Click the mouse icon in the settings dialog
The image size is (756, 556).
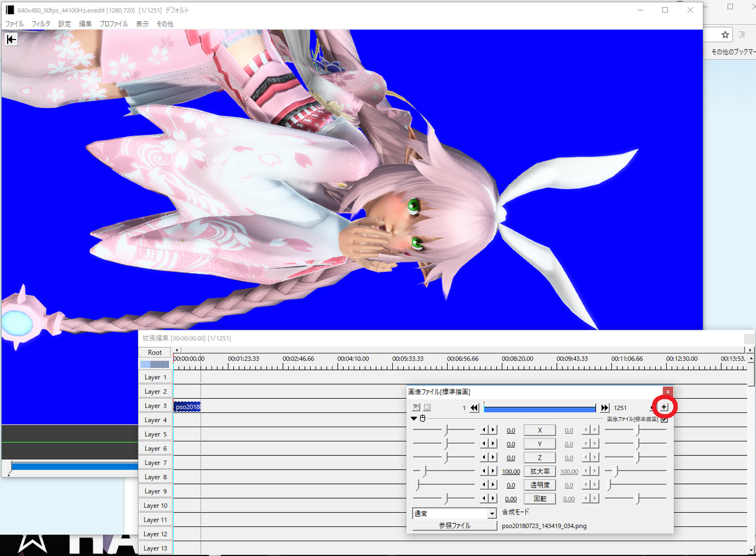422,418
